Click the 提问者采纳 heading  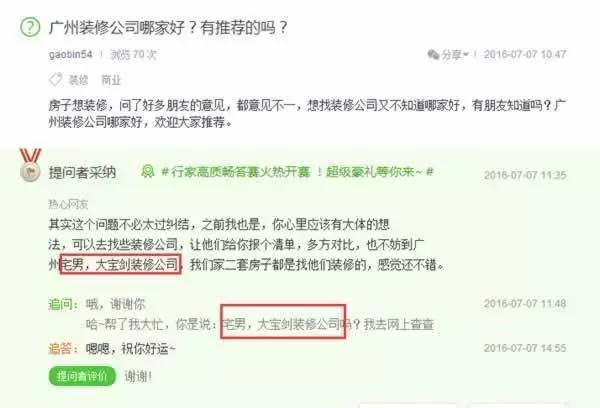tap(82, 173)
